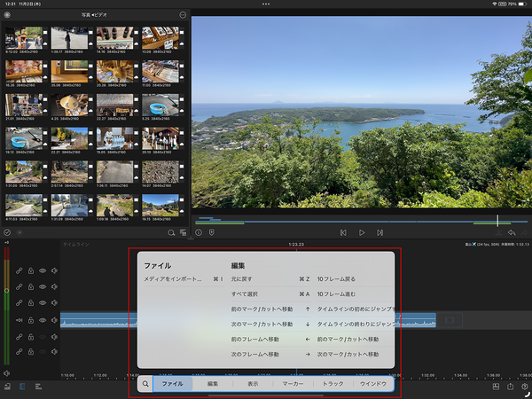The image size is (532, 399).
Task: Click the clip info icon
Action: [198, 232]
